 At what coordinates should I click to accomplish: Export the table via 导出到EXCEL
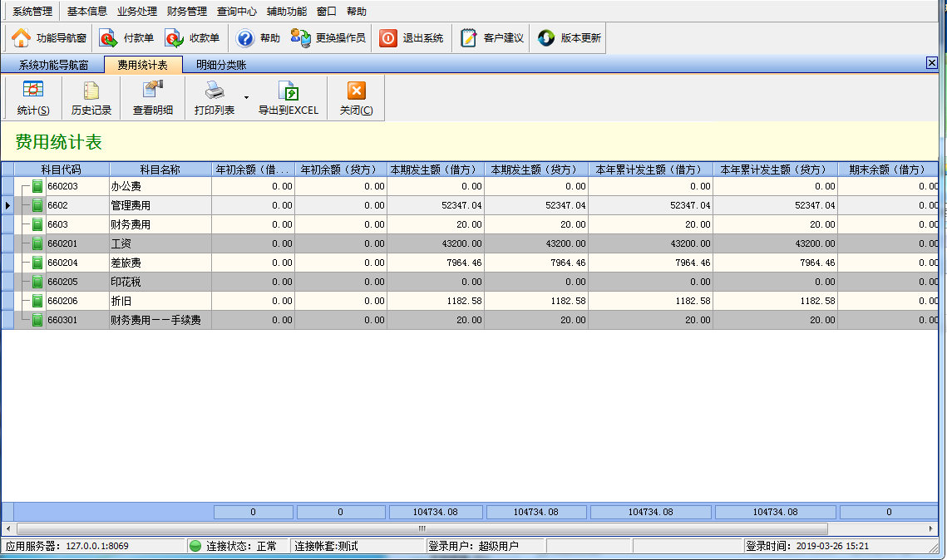pos(288,98)
